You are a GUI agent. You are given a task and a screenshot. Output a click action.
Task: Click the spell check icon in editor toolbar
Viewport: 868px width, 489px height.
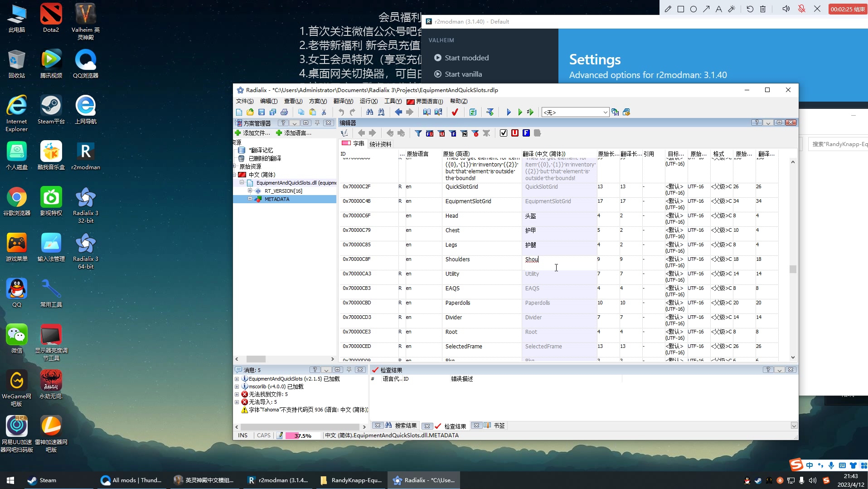344,133
